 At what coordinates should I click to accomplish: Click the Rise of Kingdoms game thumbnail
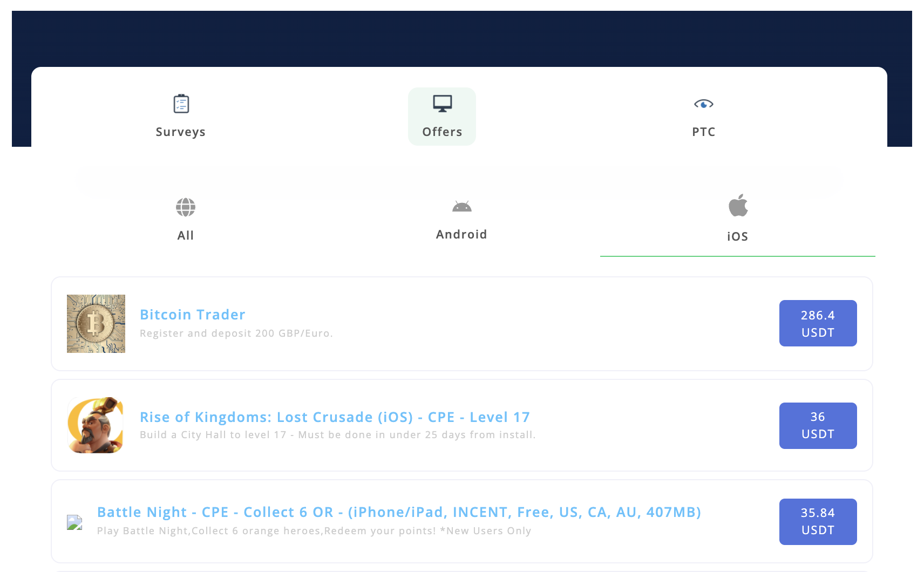(96, 425)
